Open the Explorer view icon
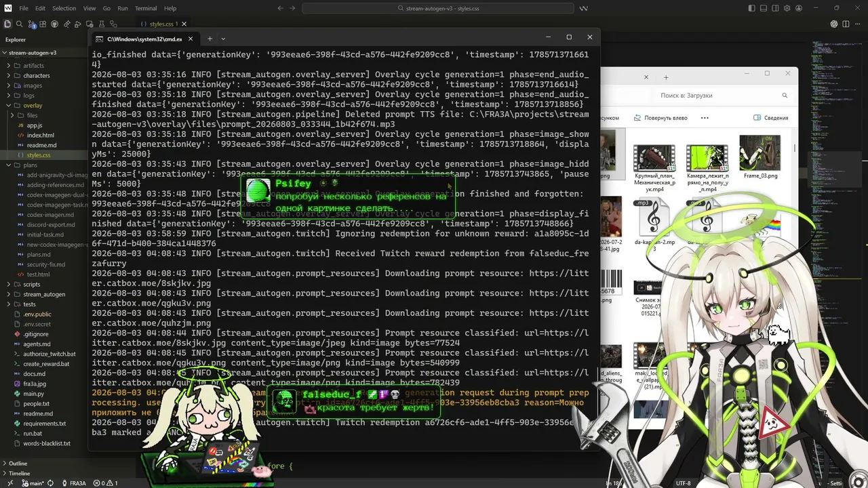Image resolution: width=868 pixels, height=488 pixels. point(7,24)
